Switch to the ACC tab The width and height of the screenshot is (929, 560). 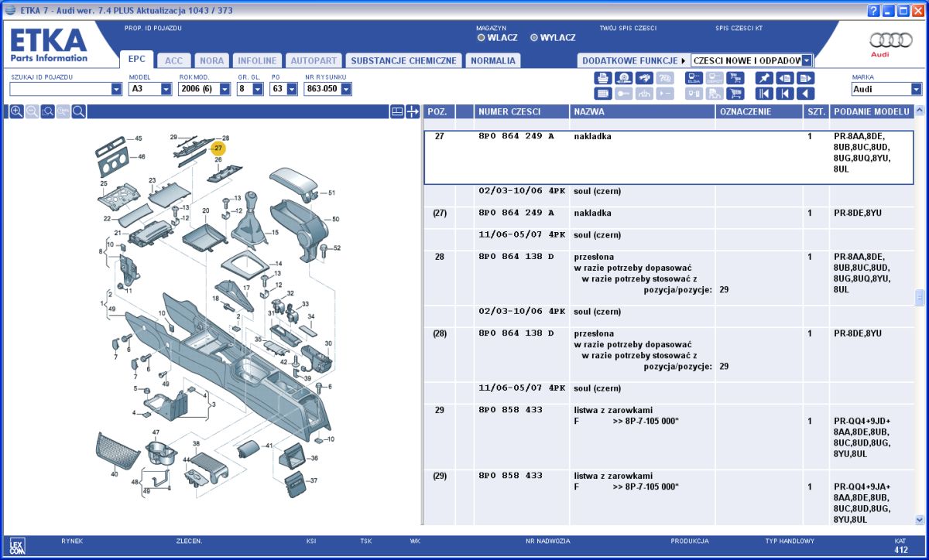tap(174, 60)
